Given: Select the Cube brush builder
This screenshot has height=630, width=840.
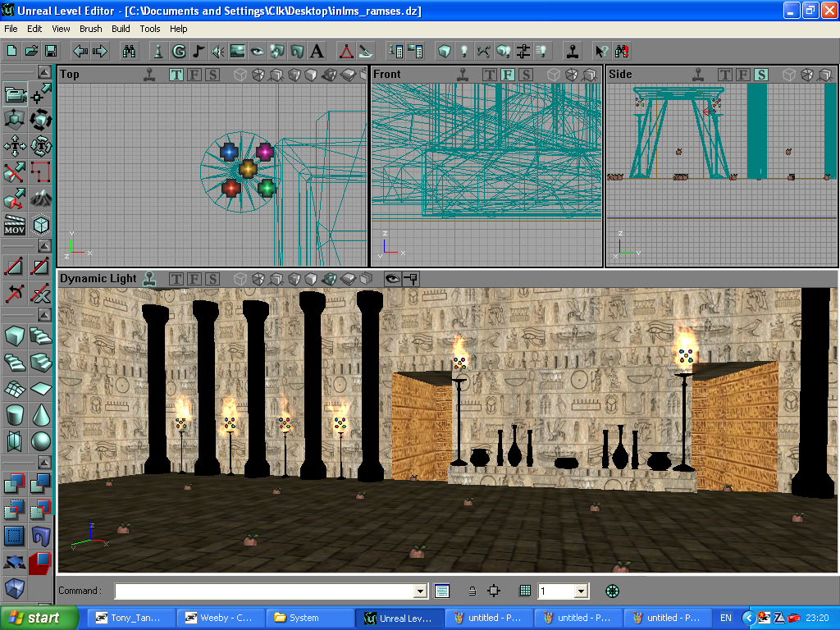Looking at the screenshot, I should tap(14, 336).
